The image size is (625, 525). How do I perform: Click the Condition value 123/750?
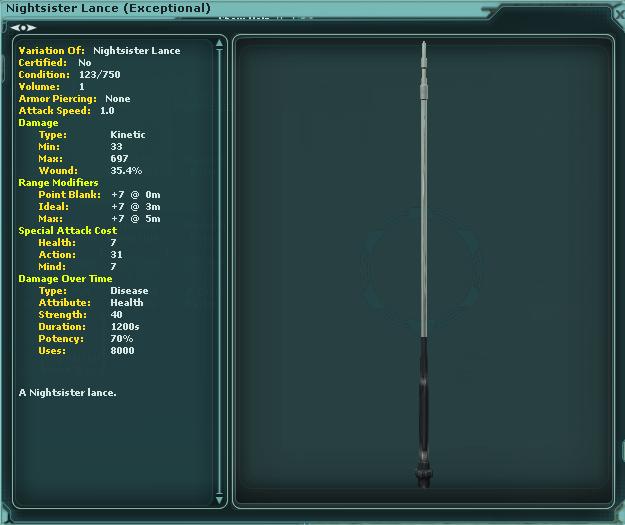99,75
